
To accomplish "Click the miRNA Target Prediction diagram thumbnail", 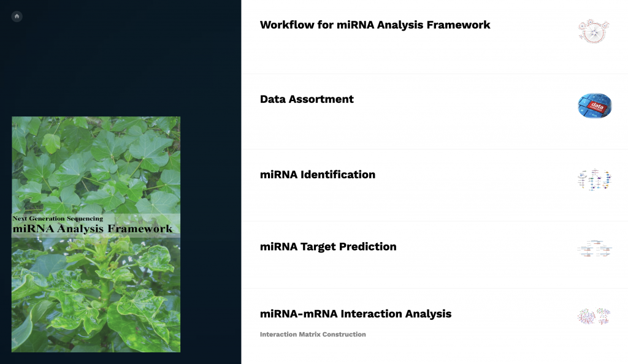I will 594,249.
